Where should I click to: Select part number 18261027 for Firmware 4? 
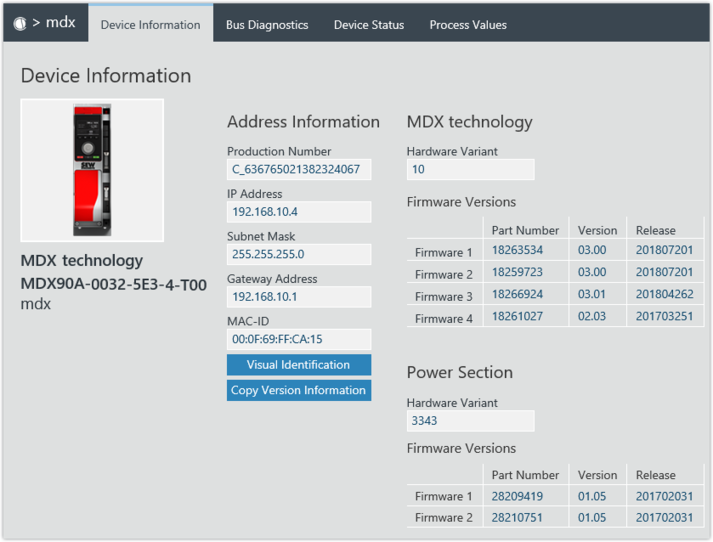(518, 317)
